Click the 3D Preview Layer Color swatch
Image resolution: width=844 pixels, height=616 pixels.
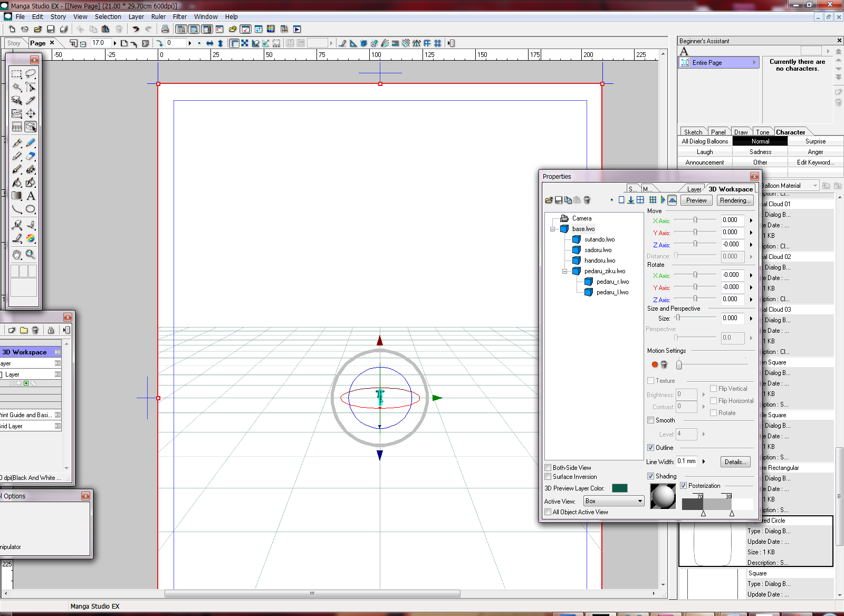click(619, 488)
